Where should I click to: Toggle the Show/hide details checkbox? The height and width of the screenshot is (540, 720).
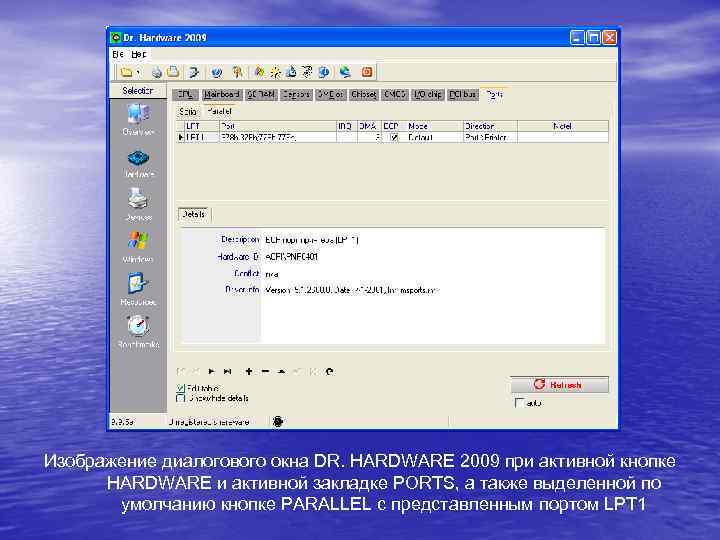tap(181, 398)
